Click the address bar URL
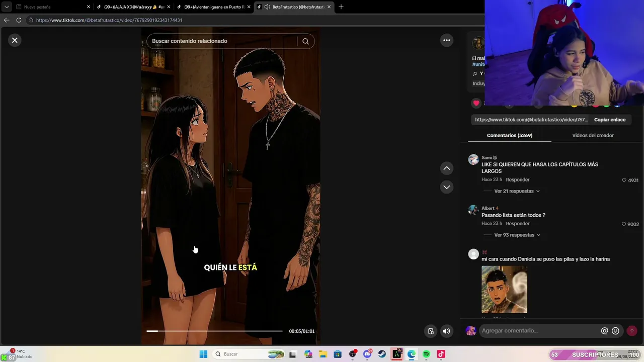This screenshot has width=644, height=362. tap(109, 20)
